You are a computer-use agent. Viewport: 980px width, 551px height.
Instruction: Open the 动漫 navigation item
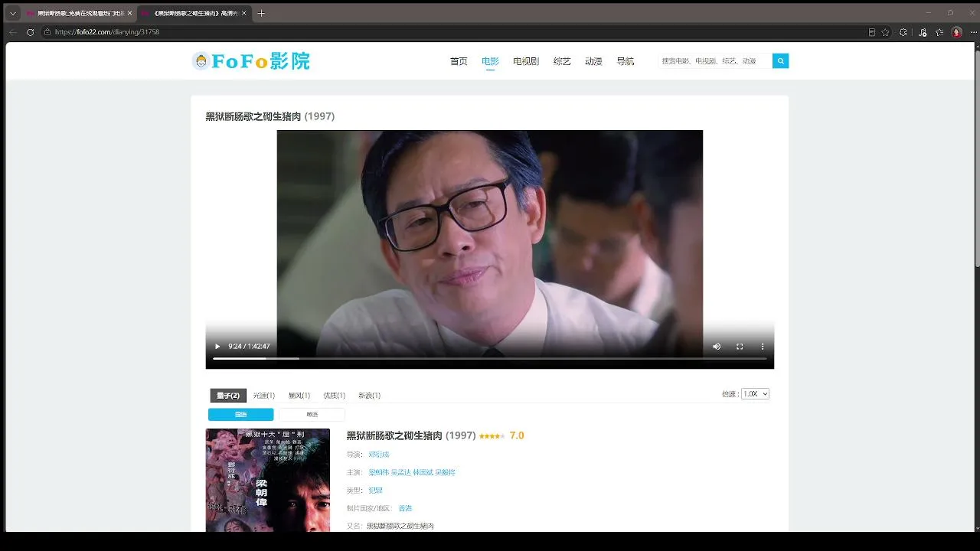[x=593, y=61]
